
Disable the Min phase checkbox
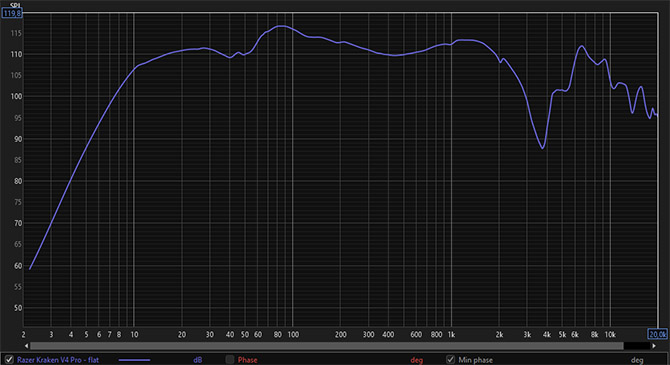450,360
